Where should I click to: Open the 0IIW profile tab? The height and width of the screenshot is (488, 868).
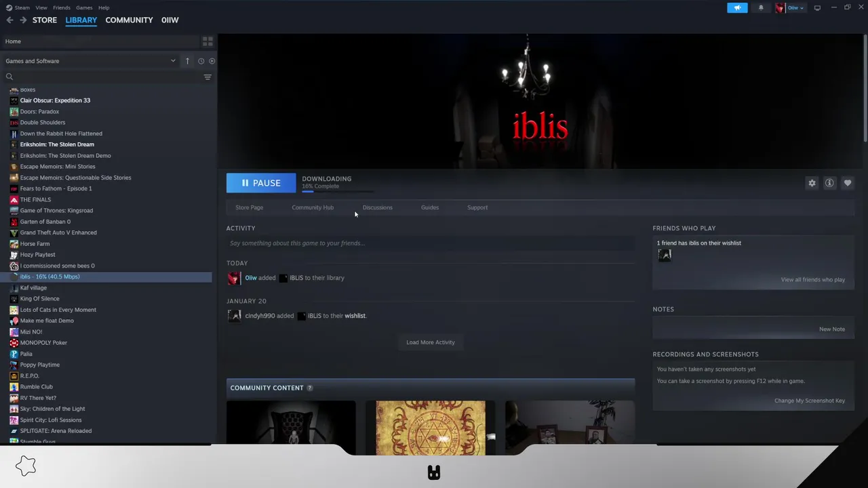click(x=170, y=20)
